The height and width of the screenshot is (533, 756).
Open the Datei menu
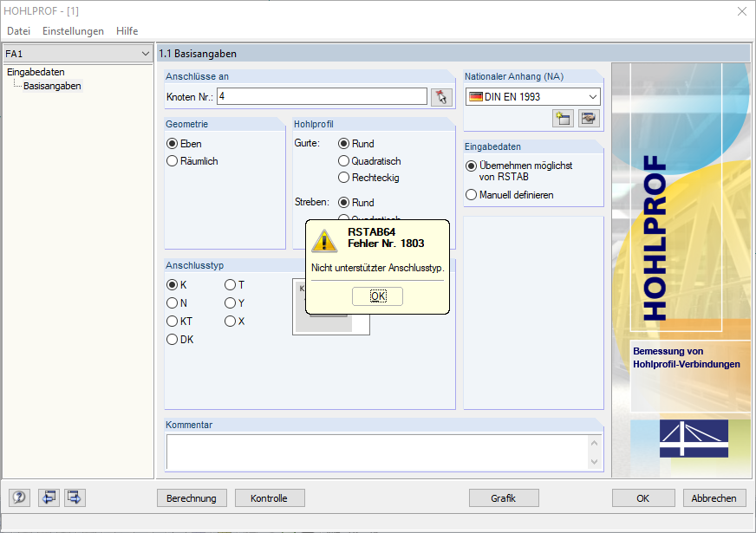[x=19, y=31]
